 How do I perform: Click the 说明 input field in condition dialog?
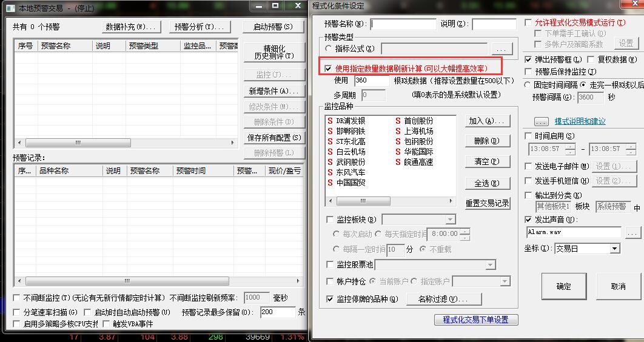494,24
